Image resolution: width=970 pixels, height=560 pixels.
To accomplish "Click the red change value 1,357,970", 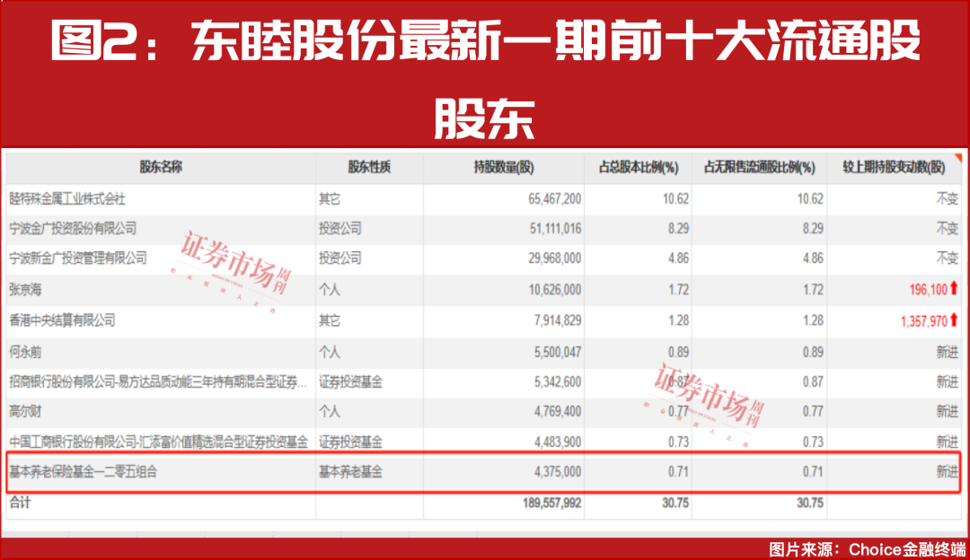I will click(923, 320).
